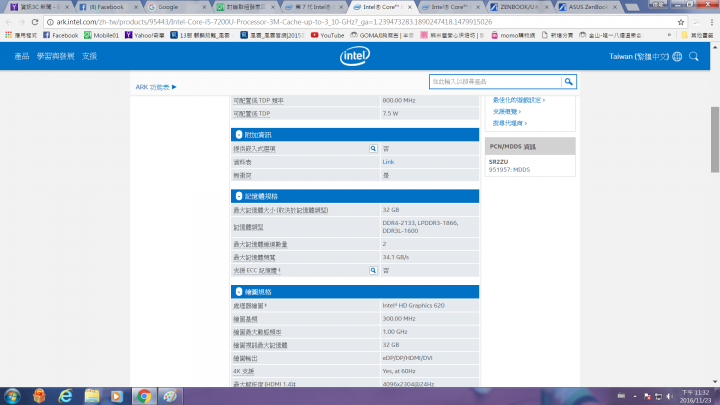Viewport: 720px width, 405px height.
Task: Show hidden system tray icons
Action: click(x=635, y=396)
